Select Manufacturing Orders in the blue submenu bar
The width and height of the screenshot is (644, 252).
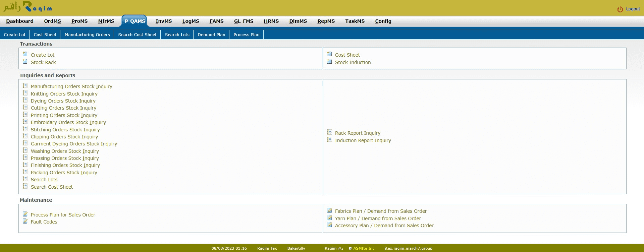pyautogui.click(x=87, y=35)
